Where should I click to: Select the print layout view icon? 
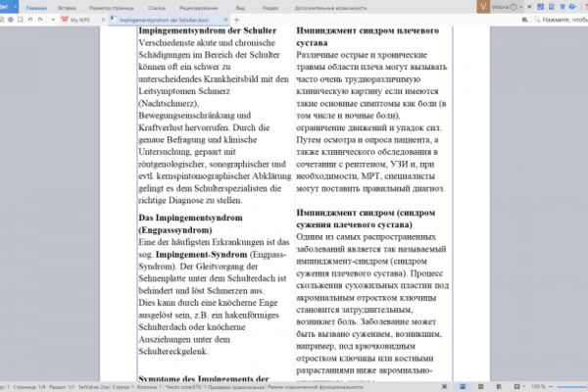[463, 387]
